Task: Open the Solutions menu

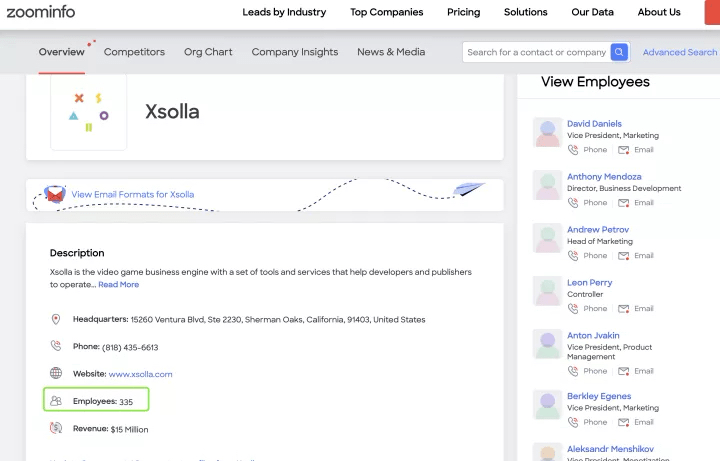Action: [x=526, y=12]
